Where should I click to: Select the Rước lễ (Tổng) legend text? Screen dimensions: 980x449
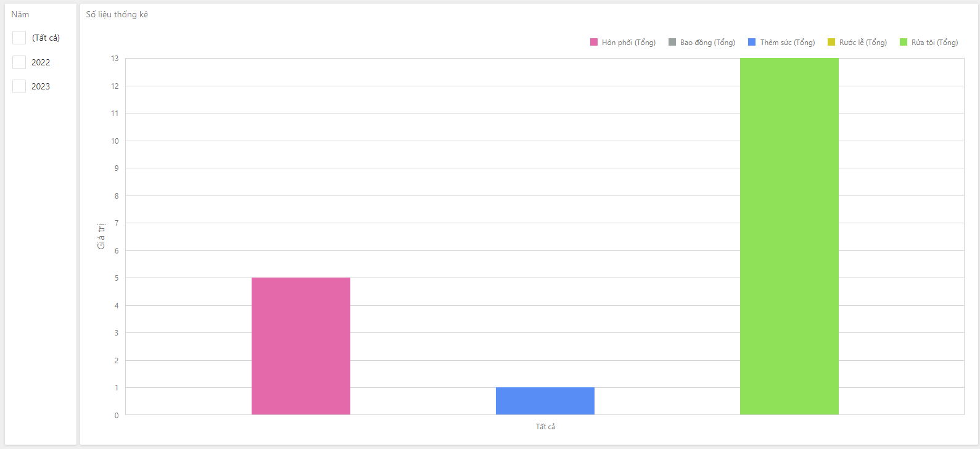[x=863, y=43]
